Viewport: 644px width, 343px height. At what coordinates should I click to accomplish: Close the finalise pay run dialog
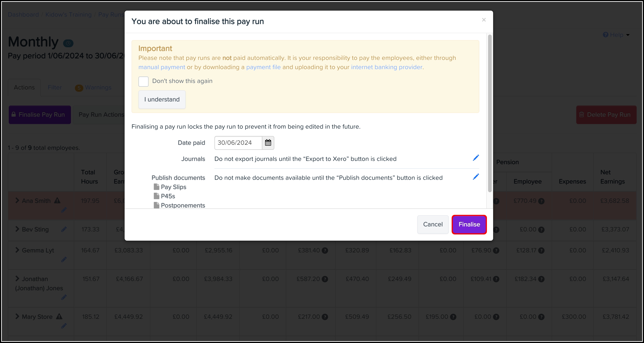[483, 20]
